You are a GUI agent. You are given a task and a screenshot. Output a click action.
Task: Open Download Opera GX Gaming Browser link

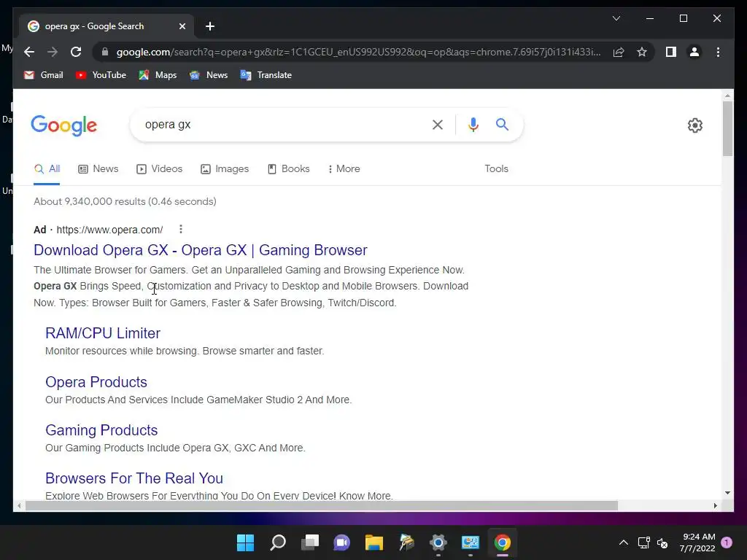coord(200,250)
